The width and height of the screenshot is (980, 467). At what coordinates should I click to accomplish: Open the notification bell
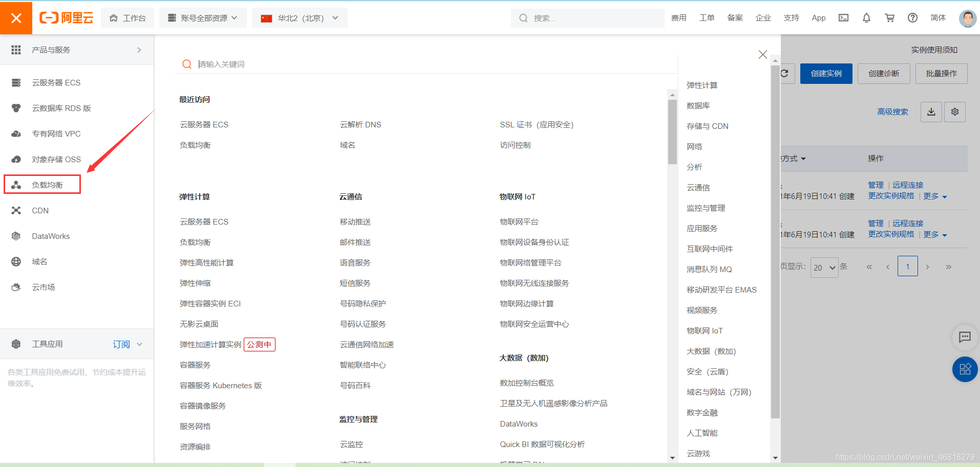(x=866, y=18)
